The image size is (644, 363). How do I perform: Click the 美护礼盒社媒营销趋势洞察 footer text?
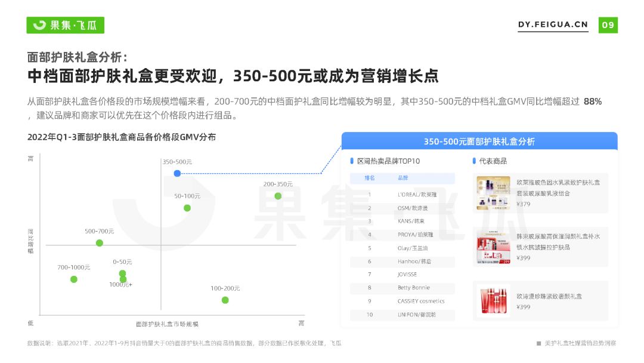[580, 343]
